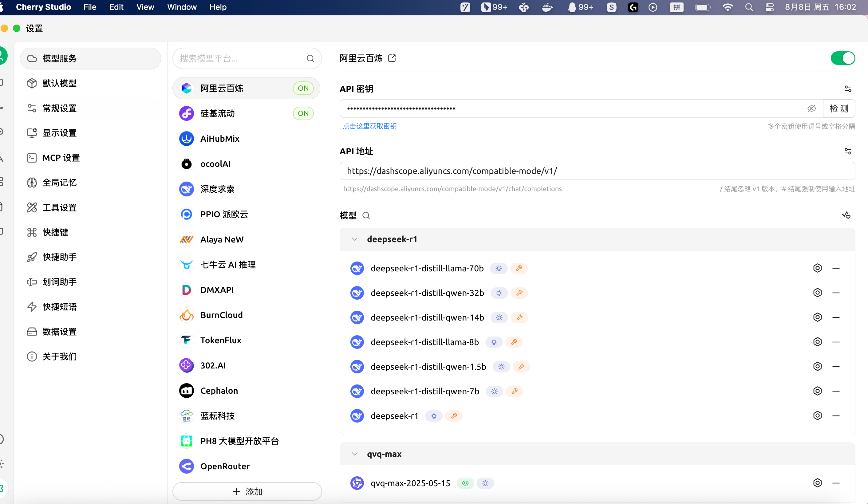Show the hidden API key with the eye icon
The height and width of the screenshot is (504, 868).
tap(811, 108)
